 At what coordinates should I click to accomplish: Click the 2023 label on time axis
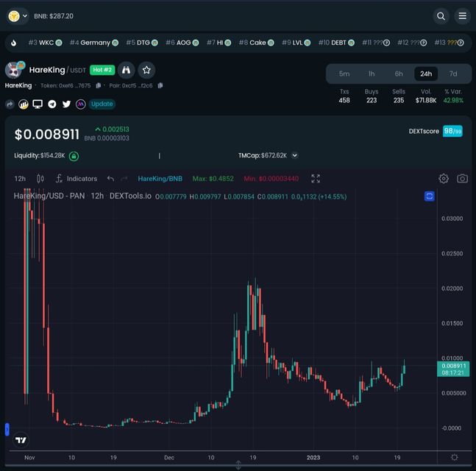click(313, 458)
